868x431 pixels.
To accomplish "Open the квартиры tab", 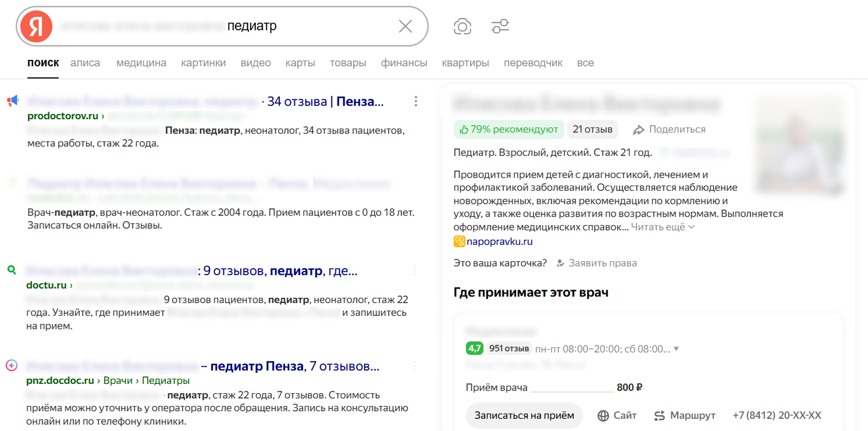I will tap(465, 63).
